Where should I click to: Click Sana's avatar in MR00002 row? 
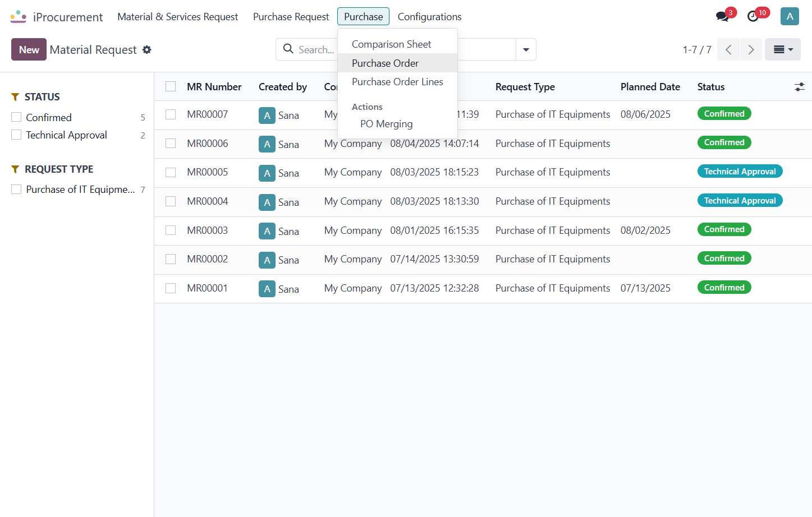click(x=267, y=260)
